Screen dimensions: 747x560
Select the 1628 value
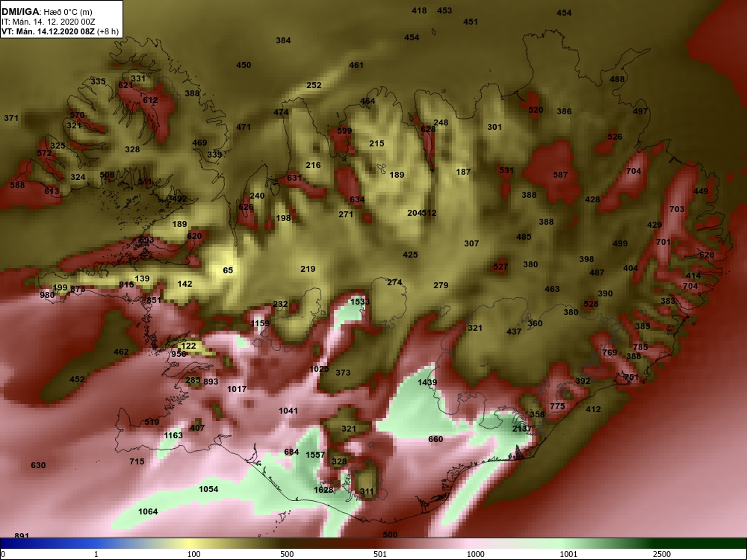pyautogui.click(x=323, y=490)
